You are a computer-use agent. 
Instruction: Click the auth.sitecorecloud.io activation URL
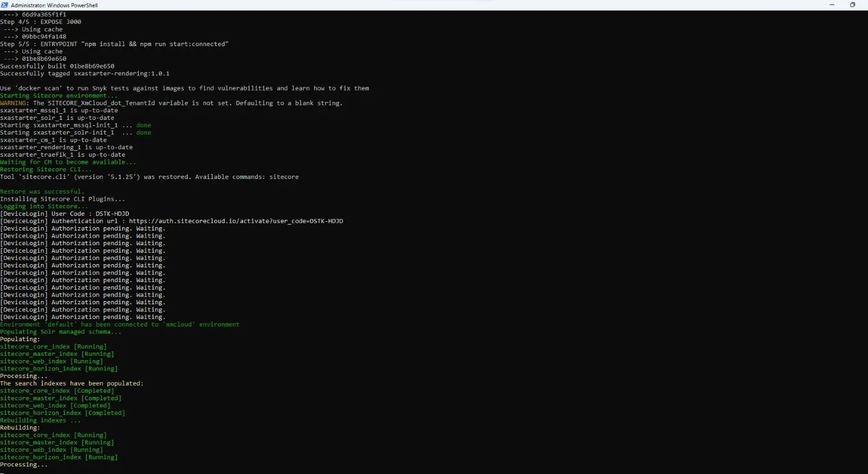pos(236,221)
